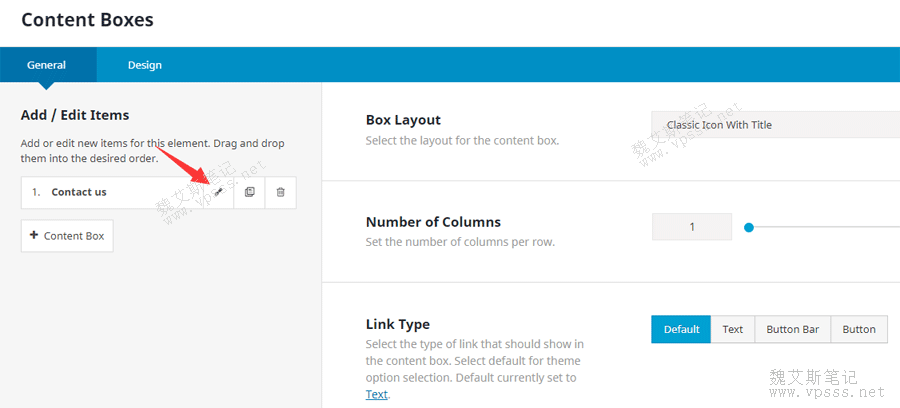Switch to the General tab
The width and height of the screenshot is (900, 408).
pos(47,65)
